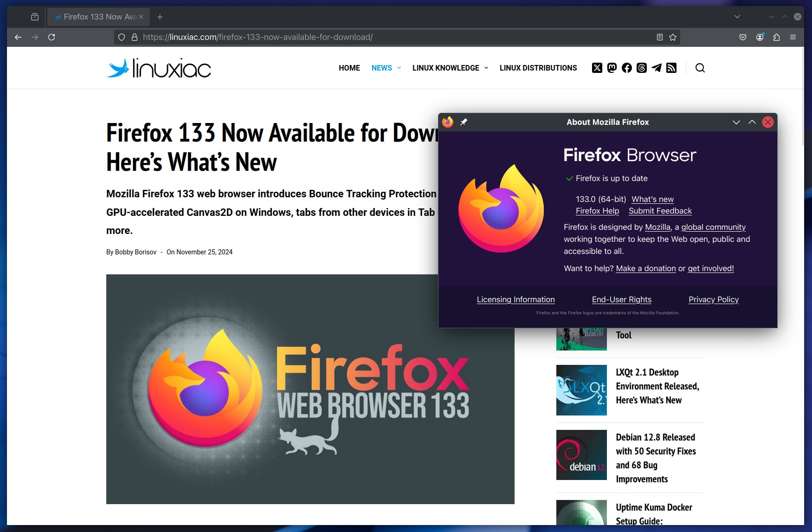Open Debian 12.8 Released article title
The width and height of the screenshot is (812, 532).
point(656,458)
